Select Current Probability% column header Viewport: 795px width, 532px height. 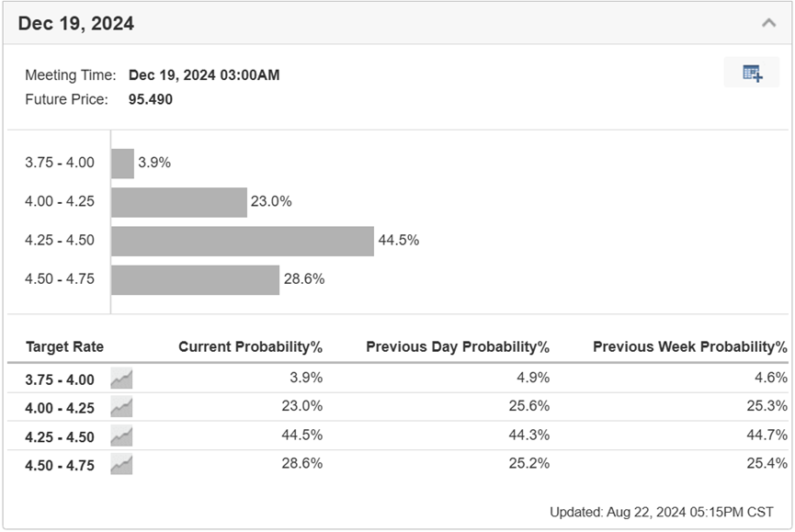coord(251,346)
